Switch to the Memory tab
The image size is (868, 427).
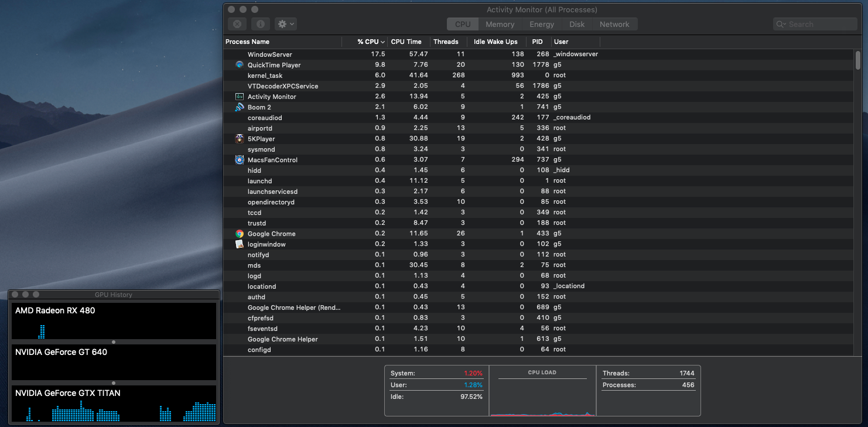pyautogui.click(x=500, y=24)
